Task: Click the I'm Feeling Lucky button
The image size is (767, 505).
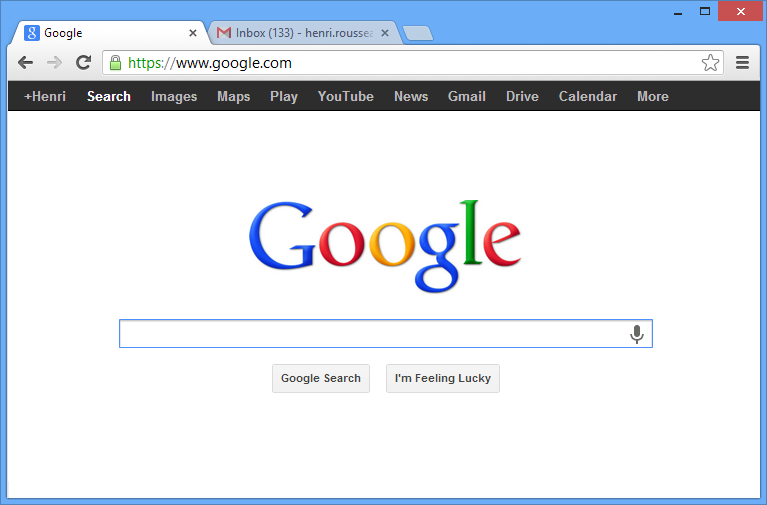Action: (443, 378)
